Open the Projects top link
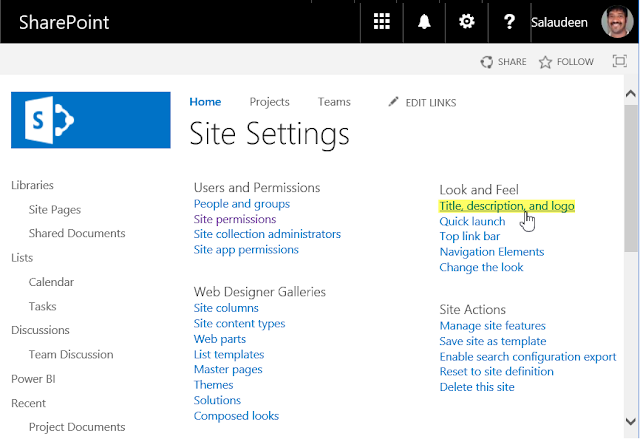The image size is (640, 439). 269,102
